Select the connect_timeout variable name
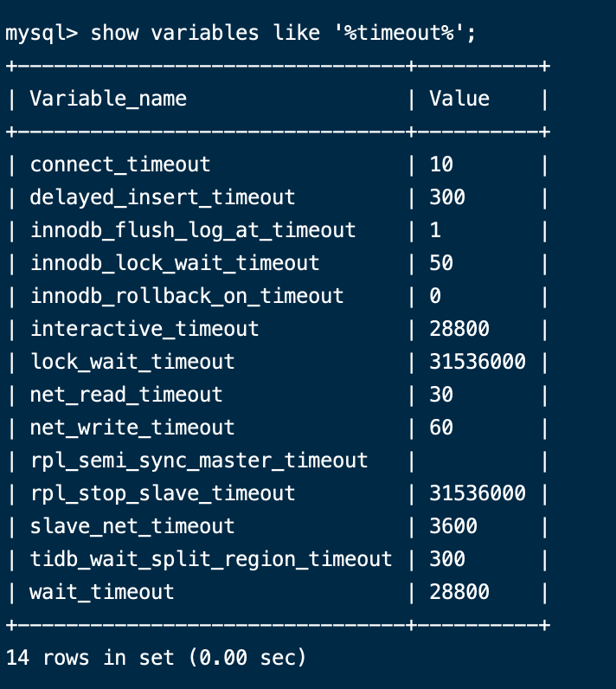The width and height of the screenshot is (616, 689). (119, 164)
